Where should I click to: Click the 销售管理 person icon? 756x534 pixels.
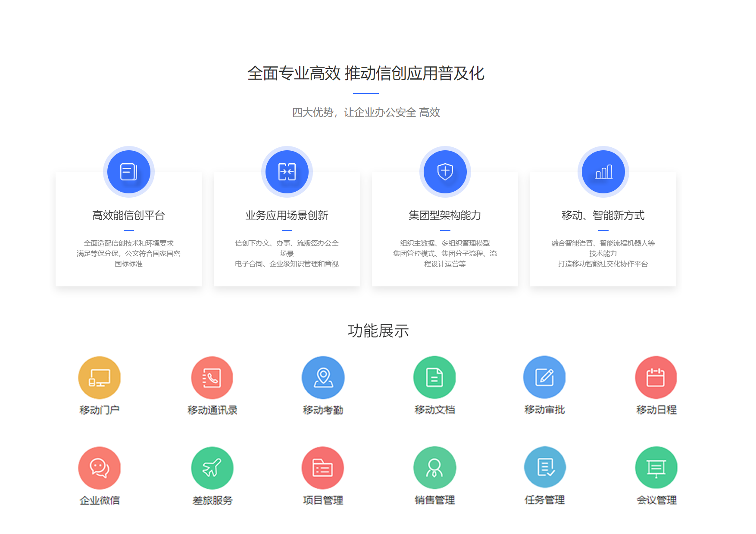pos(434,468)
